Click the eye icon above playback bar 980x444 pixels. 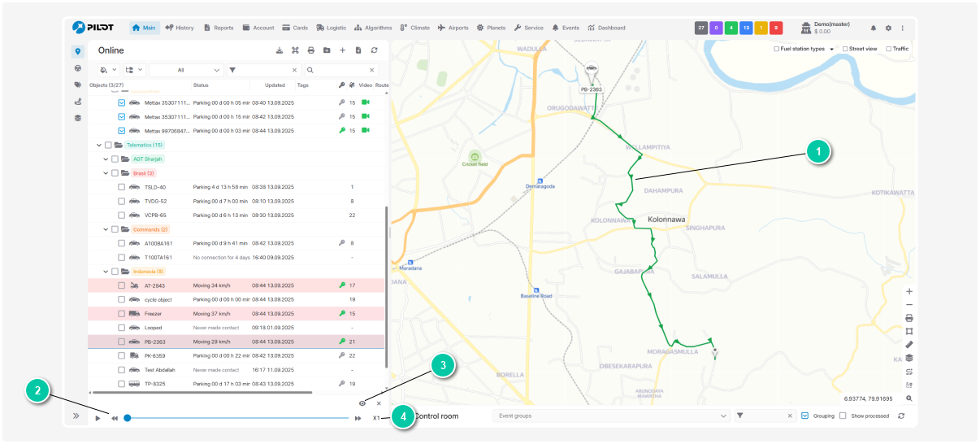coord(362,403)
